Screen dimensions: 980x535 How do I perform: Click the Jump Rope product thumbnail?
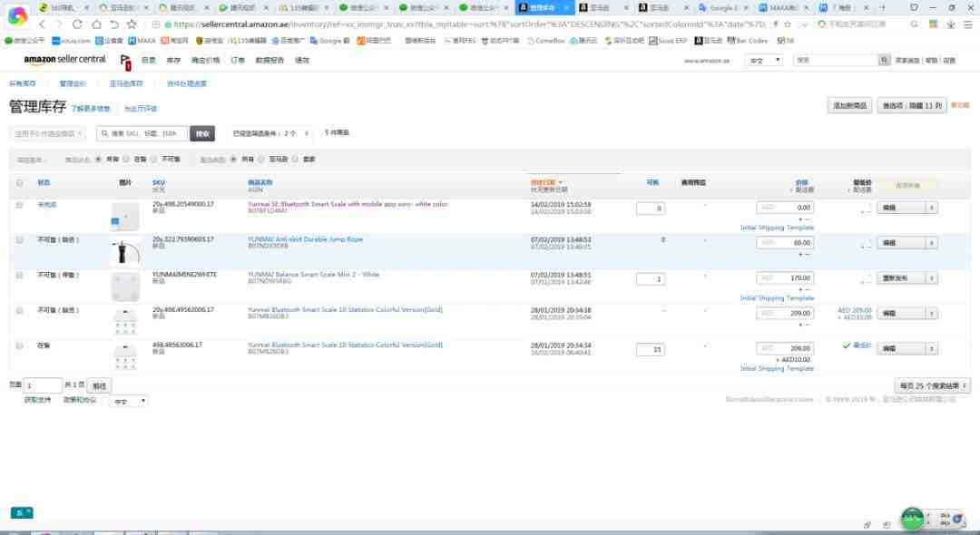point(125,253)
